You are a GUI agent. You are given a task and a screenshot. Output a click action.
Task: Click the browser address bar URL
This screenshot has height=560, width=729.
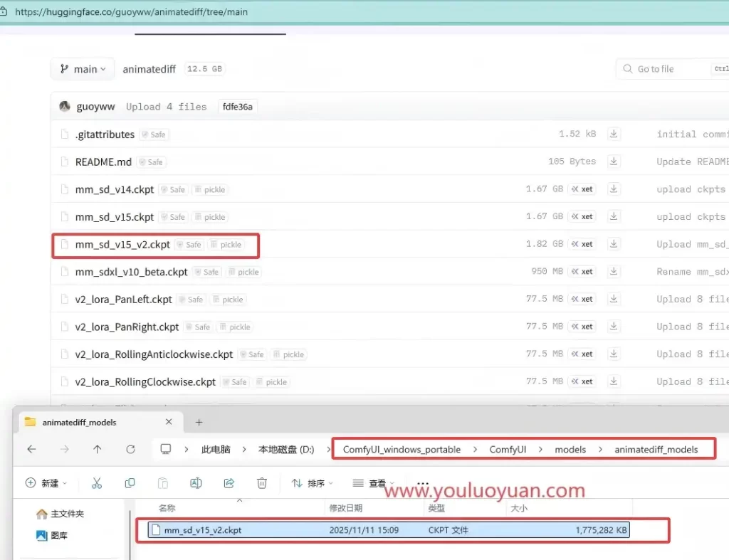point(131,11)
